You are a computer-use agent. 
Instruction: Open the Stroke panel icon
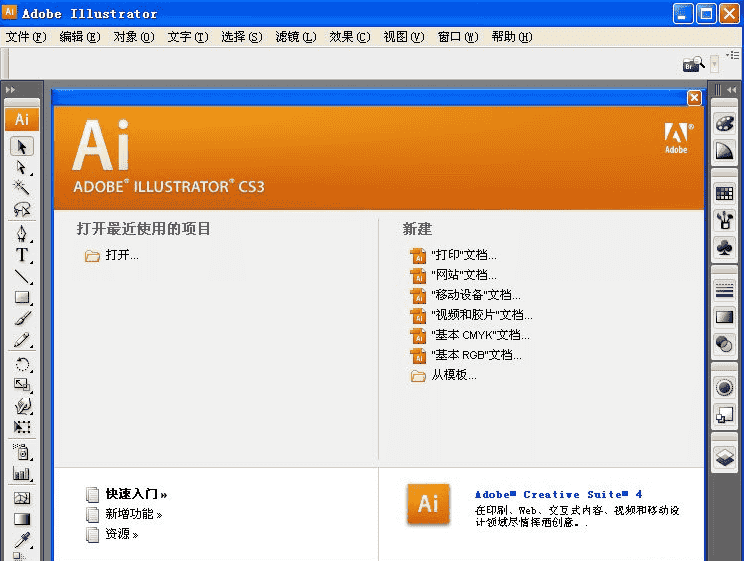(x=725, y=290)
